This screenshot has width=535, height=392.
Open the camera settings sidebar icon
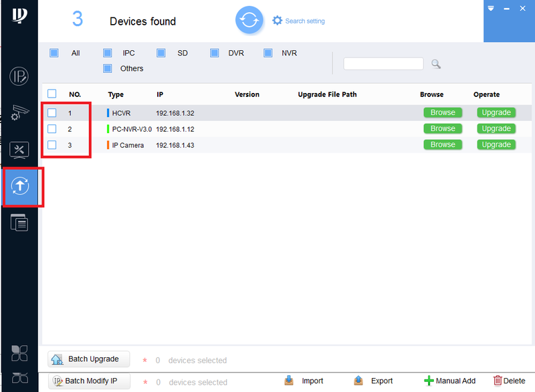(x=19, y=113)
